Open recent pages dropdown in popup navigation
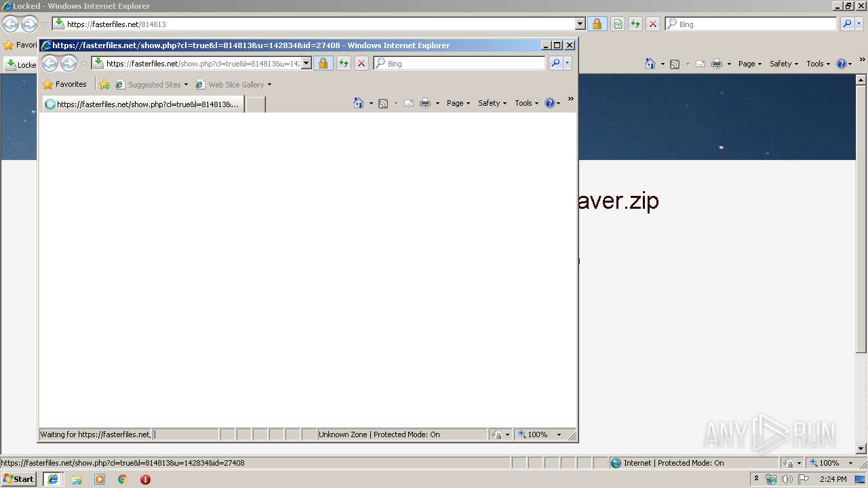The height and width of the screenshot is (488, 868). point(83,64)
